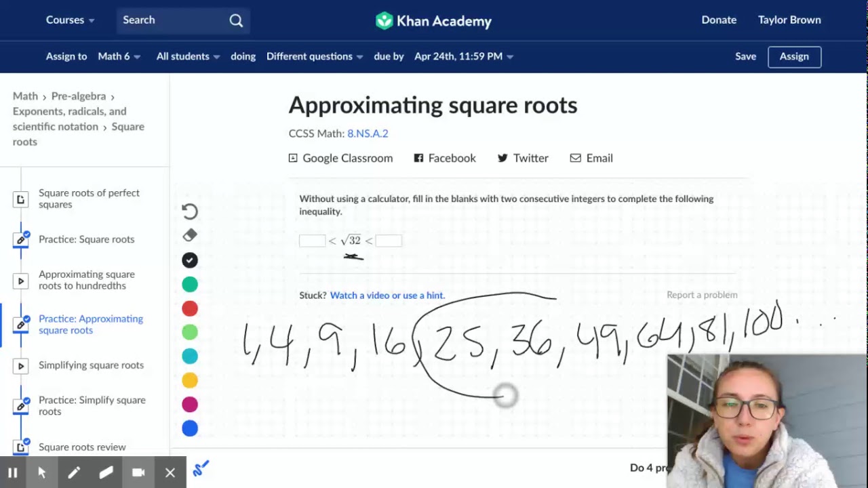Click video icon beside Simplifying square roots
868x488 pixels.
pos(21,366)
